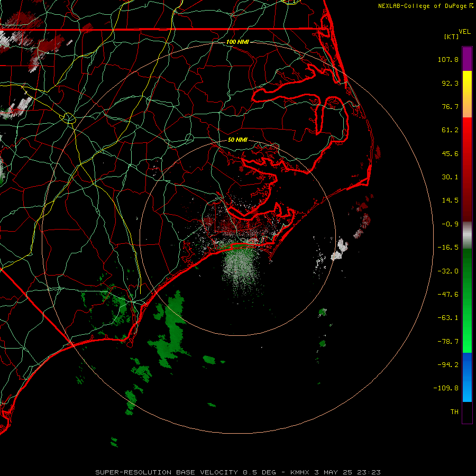Click the purple segment of the color bar

click(x=467, y=59)
